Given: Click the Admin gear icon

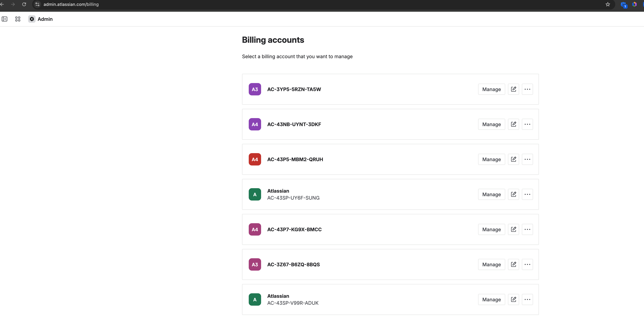Looking at the screenshot, I should point(32,19).
